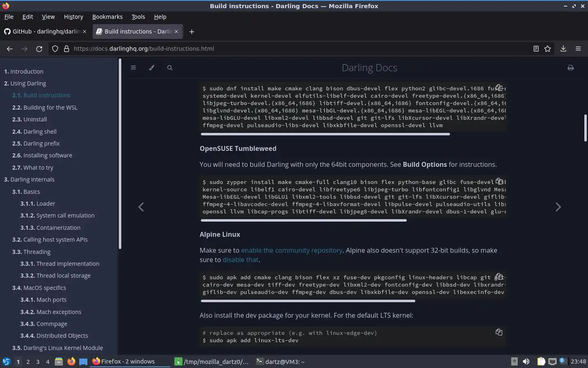The image size is (588, 368).
Task: Click the apk code block horizontal scrollbar
Action: (x=308, y=301)
